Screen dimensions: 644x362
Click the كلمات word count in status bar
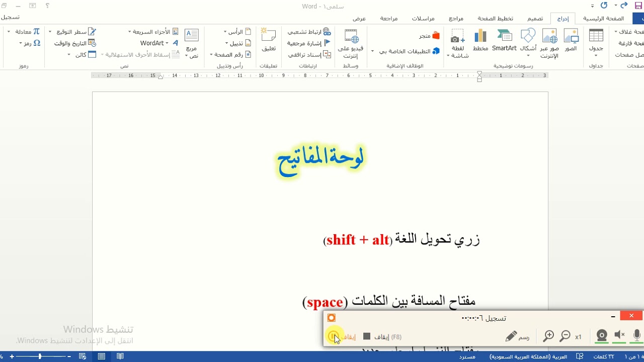click(603, 356)
